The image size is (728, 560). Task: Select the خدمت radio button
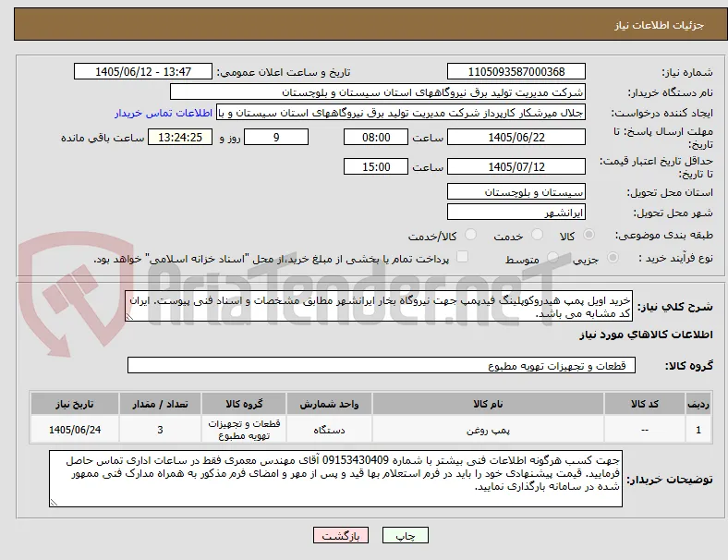point(537,235)
